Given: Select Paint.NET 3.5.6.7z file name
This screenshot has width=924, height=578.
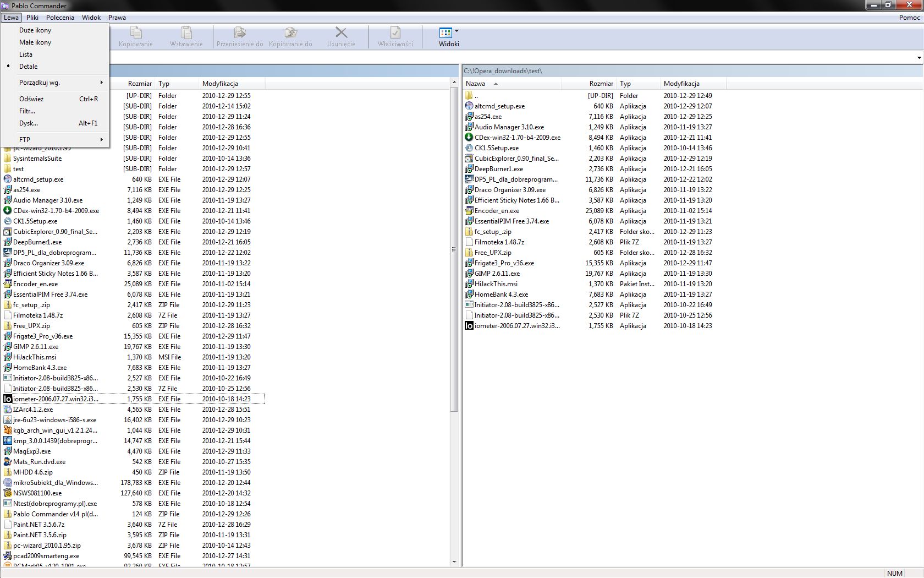Looking at the screenshot, I should click(38, 525).
